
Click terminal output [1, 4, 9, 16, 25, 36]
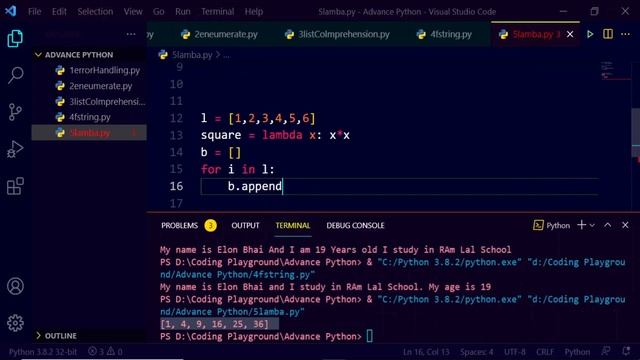(x=215, y=324)
